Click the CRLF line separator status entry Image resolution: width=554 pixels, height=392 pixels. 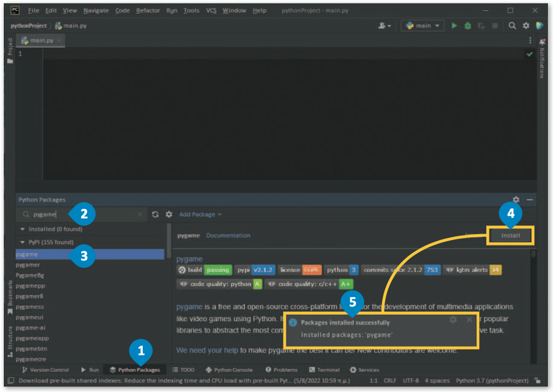pos(390,381)
